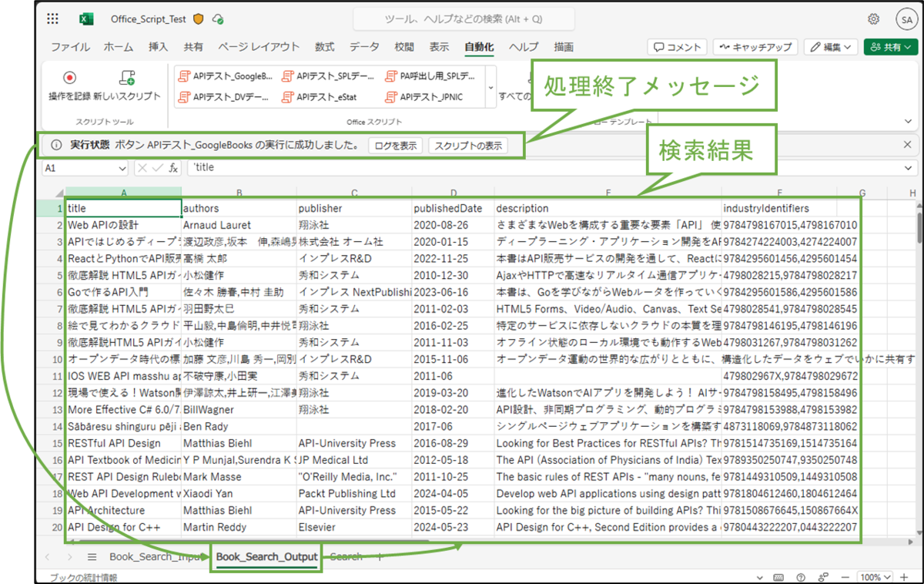
Task: Select the Book_Search_Input sheet tab
Action: (x=157, y=556)
